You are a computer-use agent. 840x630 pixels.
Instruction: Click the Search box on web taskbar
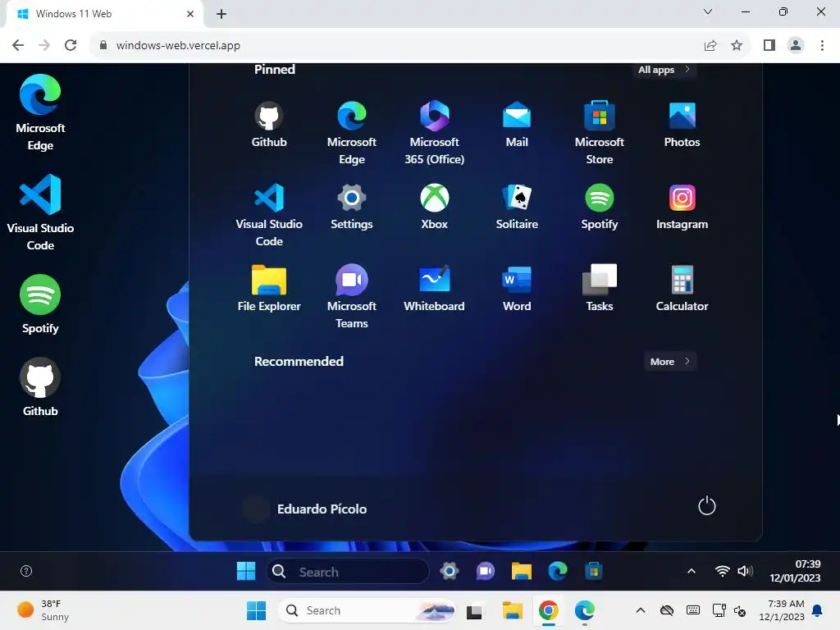[x=347, y=572]
